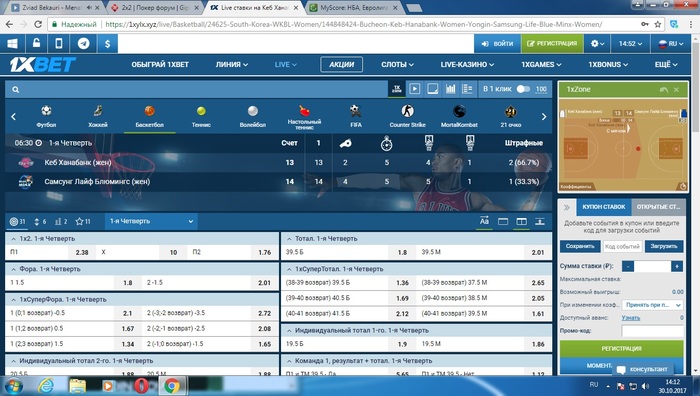Click the АКЦИИ button
This screenshot has height=396, width=700.
coord(342,65)
